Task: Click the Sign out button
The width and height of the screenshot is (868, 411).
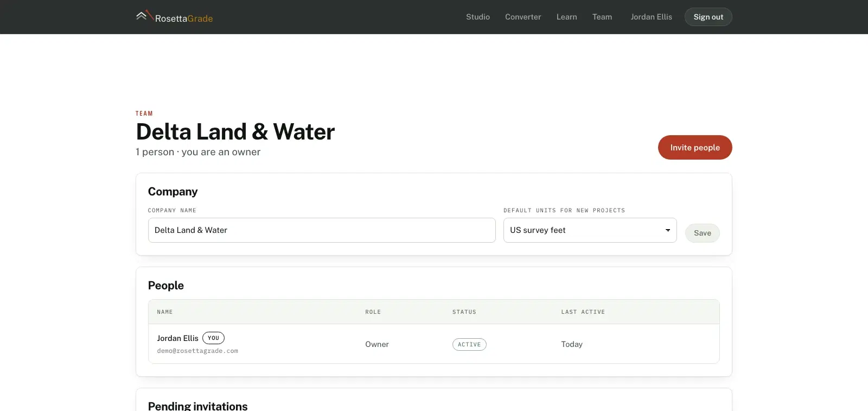Action: (709, 17)
